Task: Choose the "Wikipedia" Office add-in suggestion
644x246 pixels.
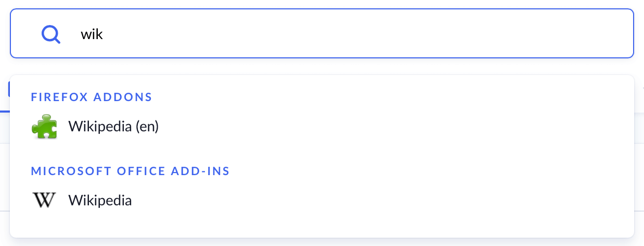Action: coord(100,201)
